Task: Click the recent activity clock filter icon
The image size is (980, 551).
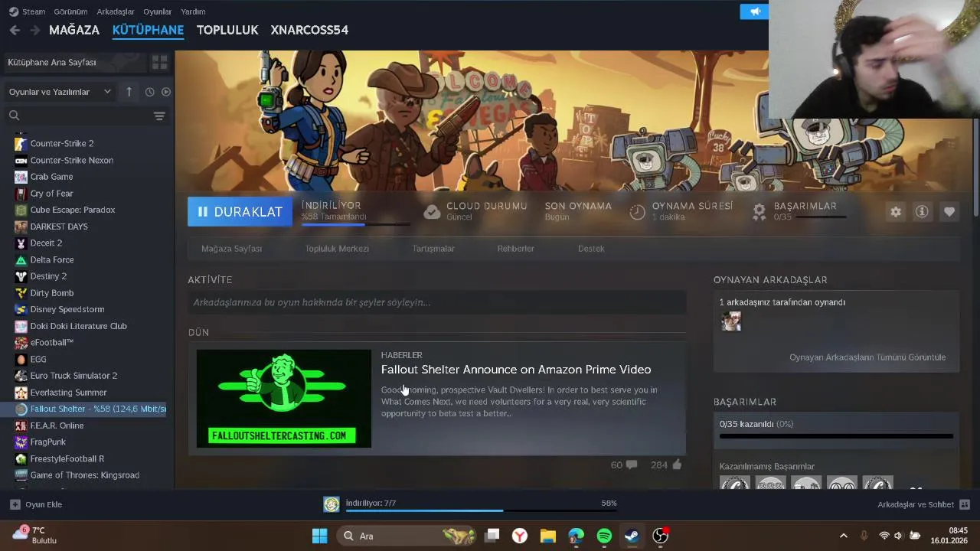Action: pyautogui.click(x=149, y=92)
